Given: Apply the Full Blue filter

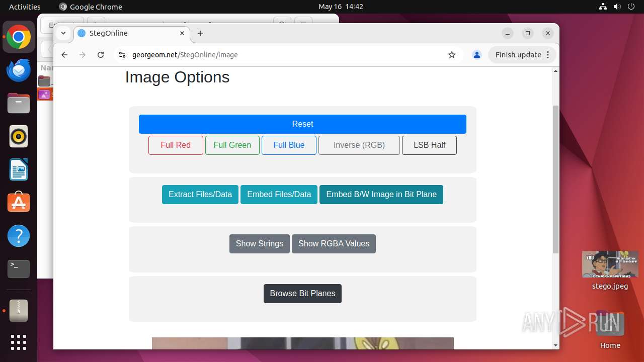Looking at the screenshot, I should click(289, 145).
